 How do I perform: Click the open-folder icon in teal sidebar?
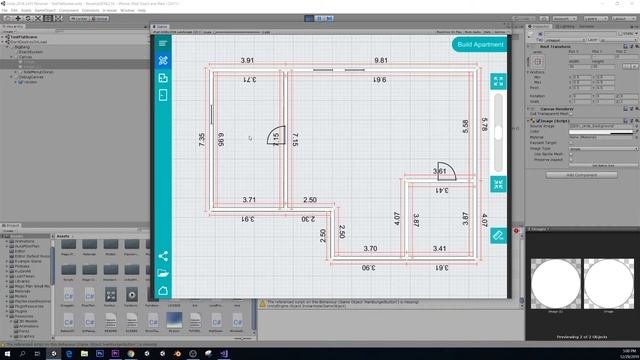click(163, 273)
